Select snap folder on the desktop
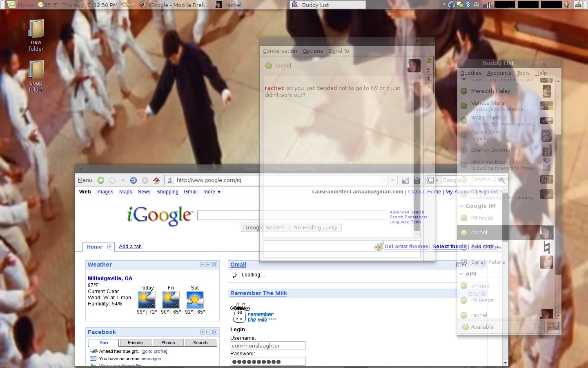The height and width of the screenshot is (368, 588). [x=36, y=76]
